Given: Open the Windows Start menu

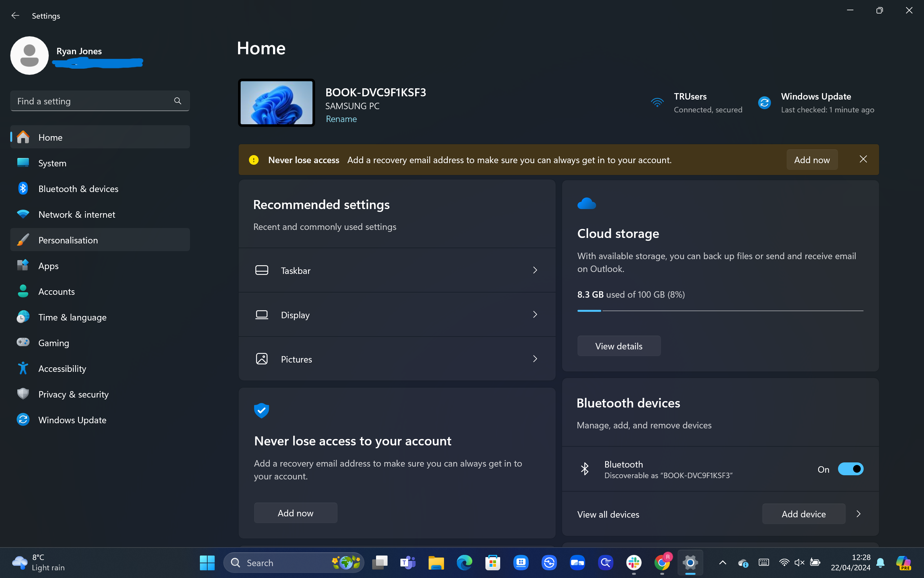Looking at the screenshot, I should [x=207, y=563].
